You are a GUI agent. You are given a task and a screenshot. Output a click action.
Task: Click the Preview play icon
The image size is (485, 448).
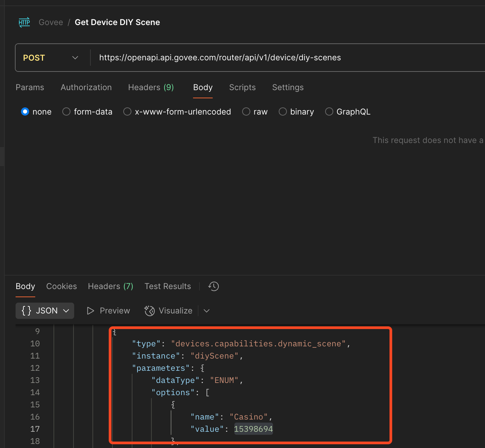[90, 311]
